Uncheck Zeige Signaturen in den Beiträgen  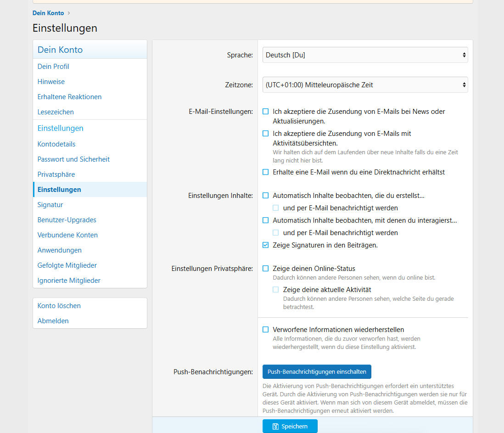[x=266, y=245]
